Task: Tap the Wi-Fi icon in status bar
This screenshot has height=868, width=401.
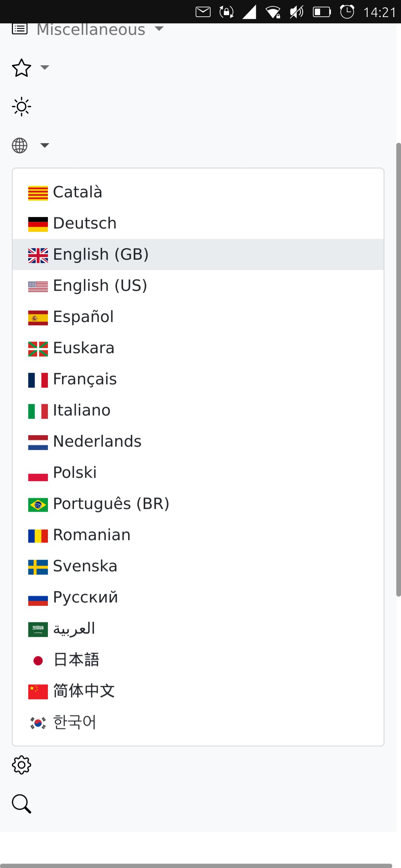Action: (273, 12)
